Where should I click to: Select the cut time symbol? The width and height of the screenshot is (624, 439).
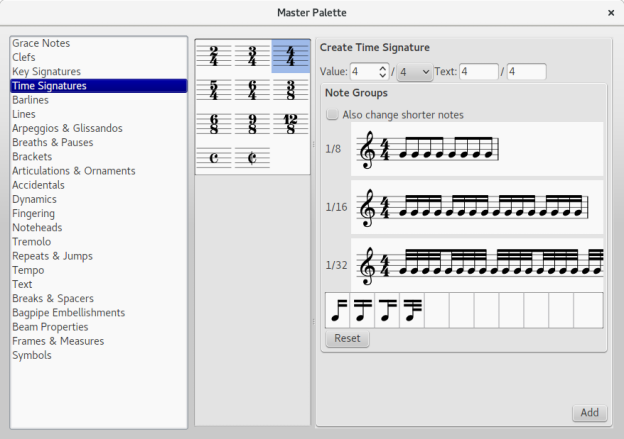(253, 158)
